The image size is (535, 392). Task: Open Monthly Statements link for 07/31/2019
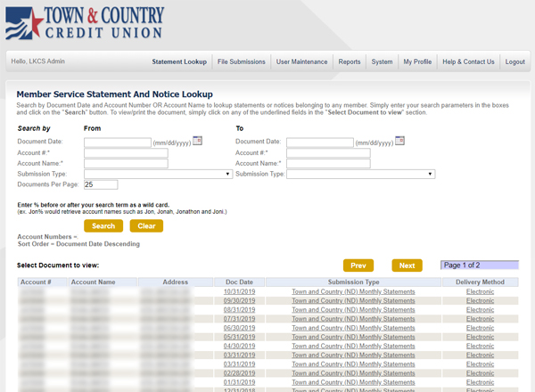click(x=353, y=319)
